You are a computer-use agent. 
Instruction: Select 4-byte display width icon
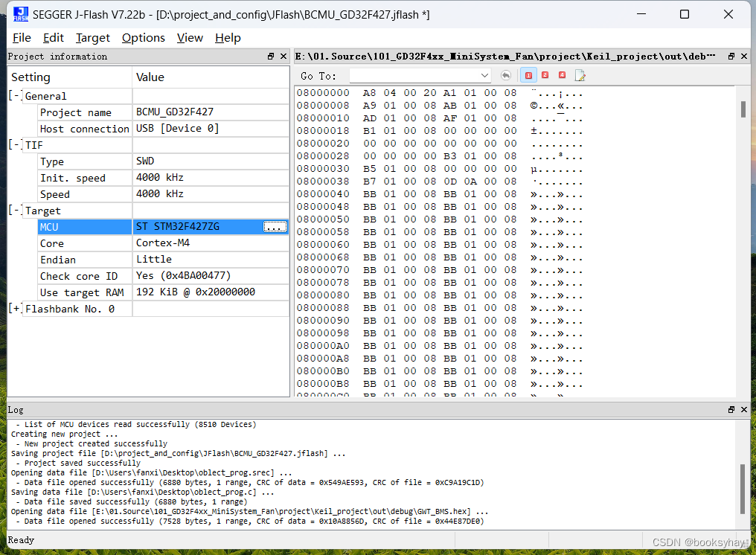563,74
